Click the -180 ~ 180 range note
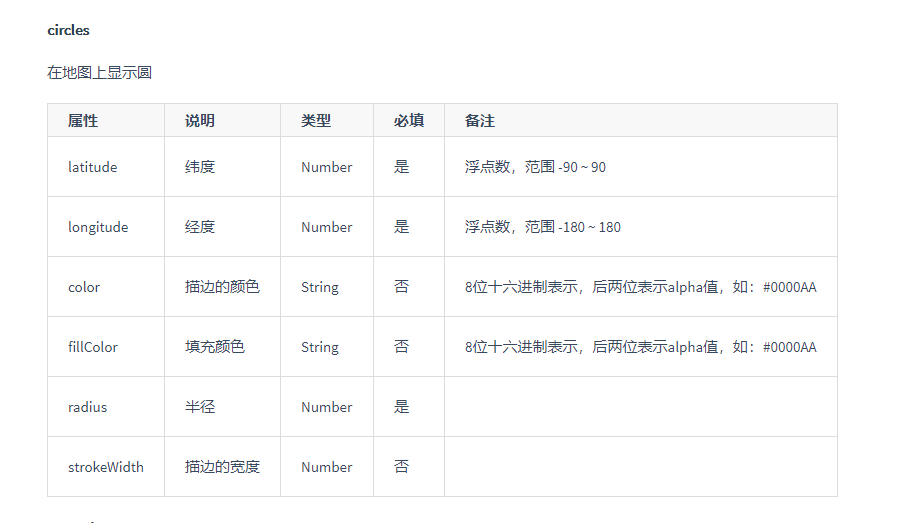Viewport: 921px width, 523px height. pos(588,227)
